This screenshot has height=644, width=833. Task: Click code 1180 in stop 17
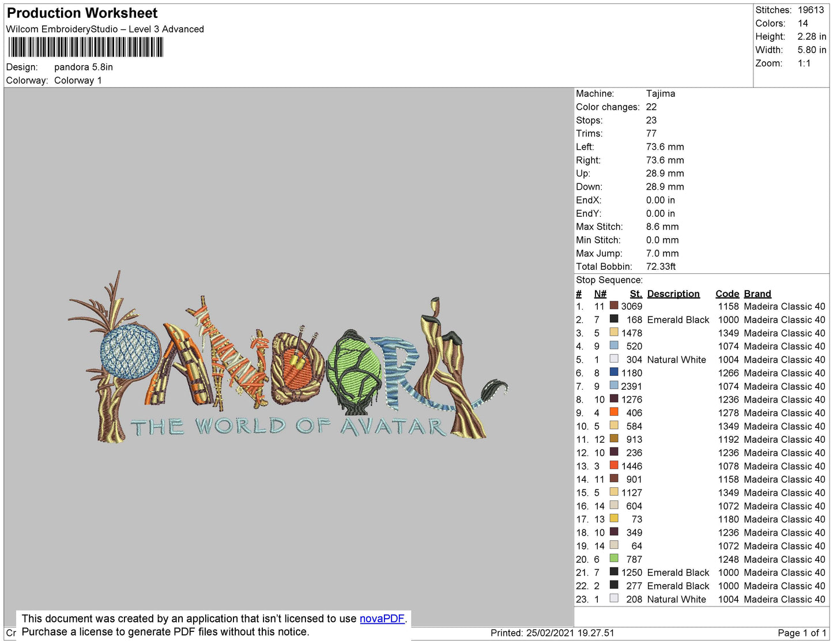(728, 519)
